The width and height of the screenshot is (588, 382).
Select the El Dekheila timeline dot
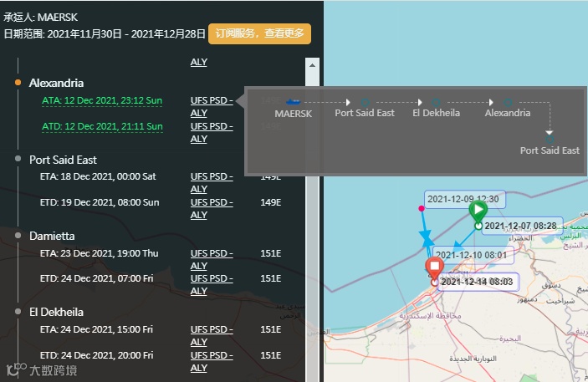[x=18, y=312]
